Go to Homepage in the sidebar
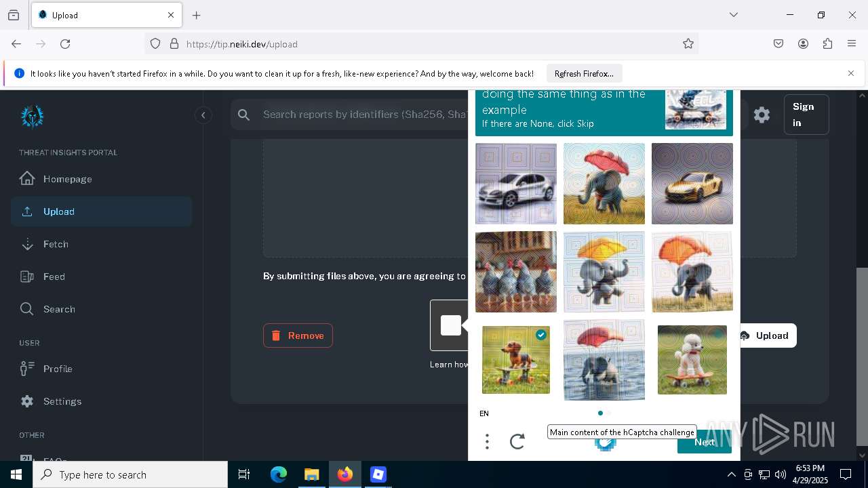868x488 pixels. [101, 179]
